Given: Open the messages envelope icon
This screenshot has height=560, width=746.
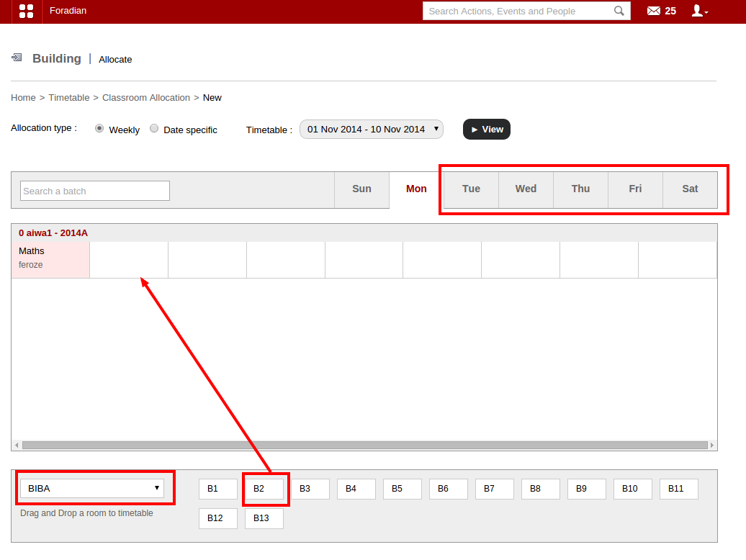Looking at the screenshot, I should click(653, 11).
